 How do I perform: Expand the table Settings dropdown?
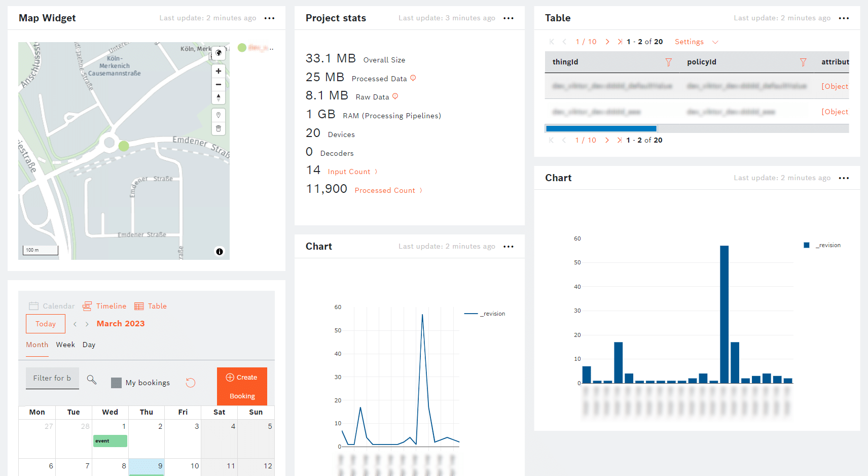click(x=696, y=42)
